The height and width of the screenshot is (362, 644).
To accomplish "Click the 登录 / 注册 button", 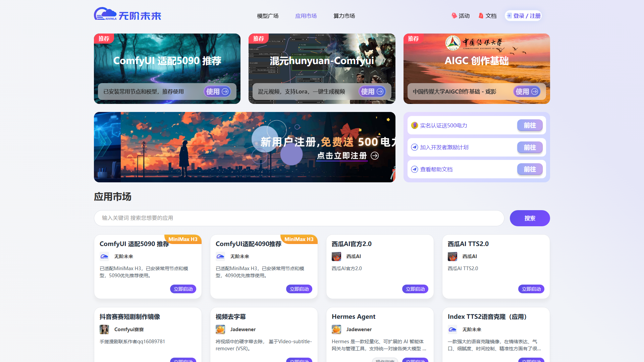I will [x=523, y=16].
